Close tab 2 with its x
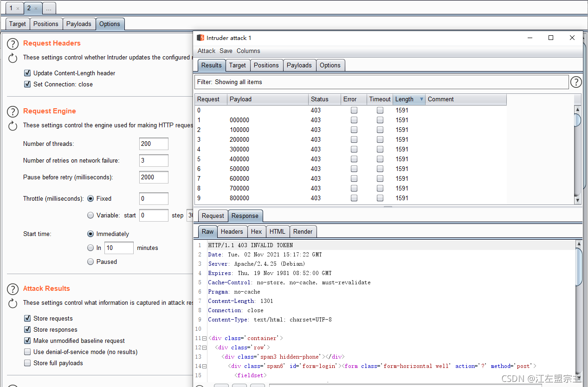This screenshot has height=387, width=588. point(36,8)
